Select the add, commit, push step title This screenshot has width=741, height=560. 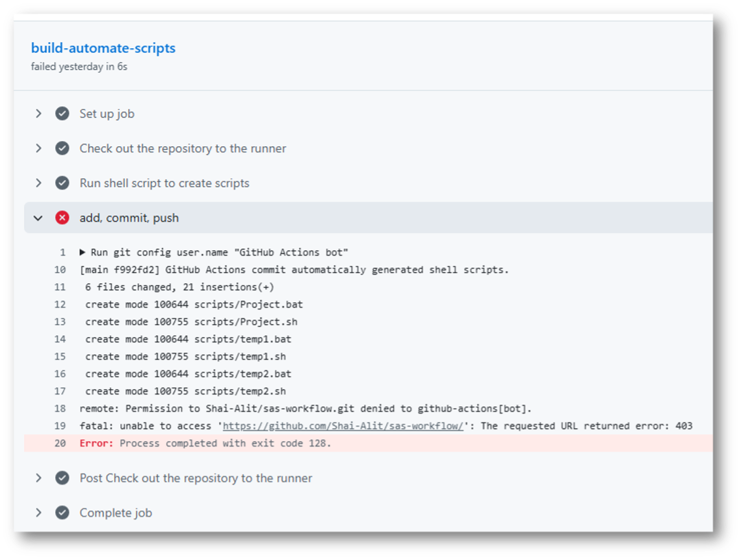[x=129, y=218]
